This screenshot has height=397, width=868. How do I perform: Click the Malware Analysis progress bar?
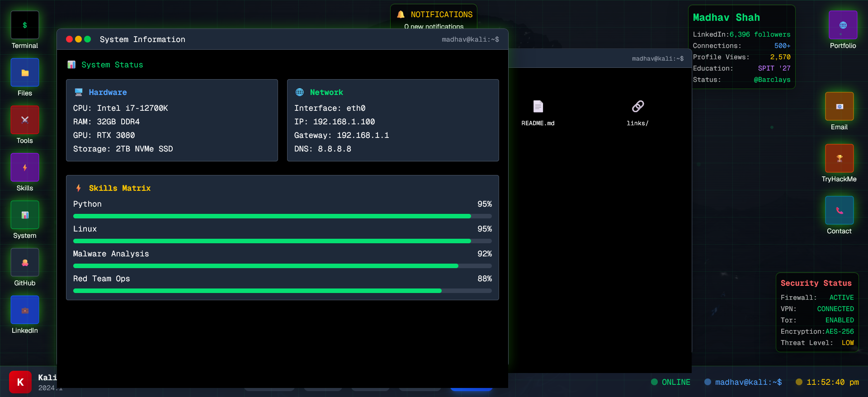283,266
